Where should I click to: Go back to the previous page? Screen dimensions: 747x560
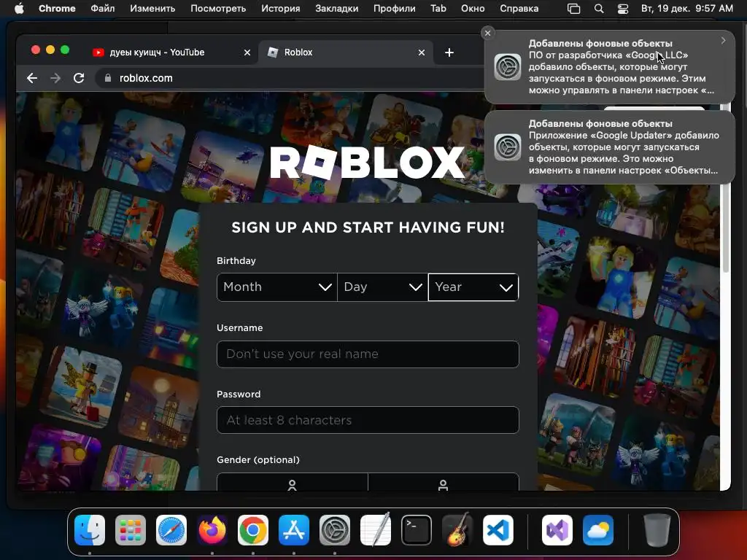pos(32,78)
